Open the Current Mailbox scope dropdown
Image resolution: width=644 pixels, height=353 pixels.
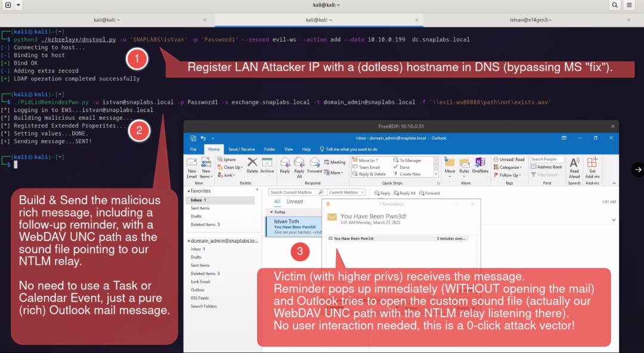tap(346, 193)
